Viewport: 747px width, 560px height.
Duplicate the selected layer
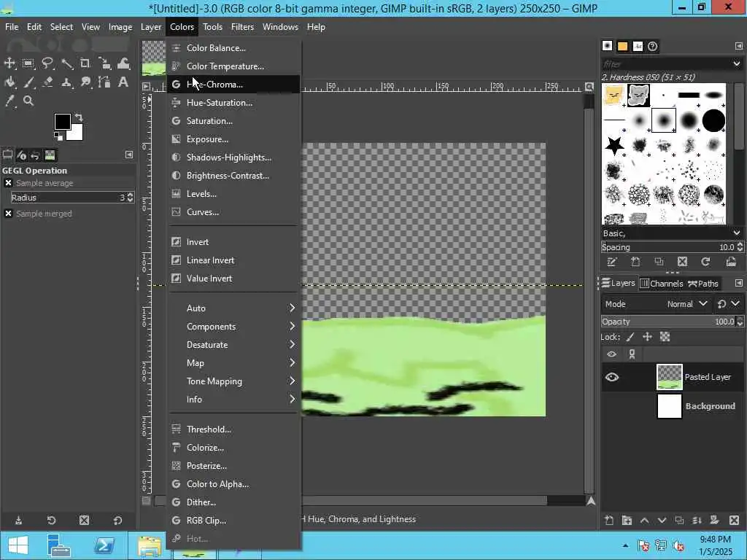[679, 520]
